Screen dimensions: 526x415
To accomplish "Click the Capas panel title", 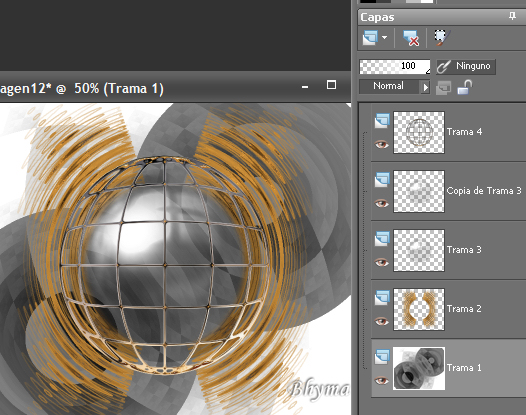I will (377, 17).
